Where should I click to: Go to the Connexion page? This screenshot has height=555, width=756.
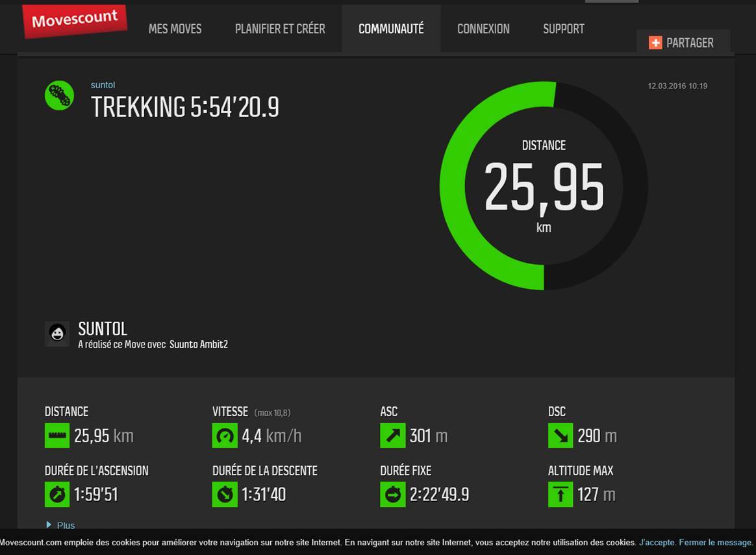tap(483, 29)
